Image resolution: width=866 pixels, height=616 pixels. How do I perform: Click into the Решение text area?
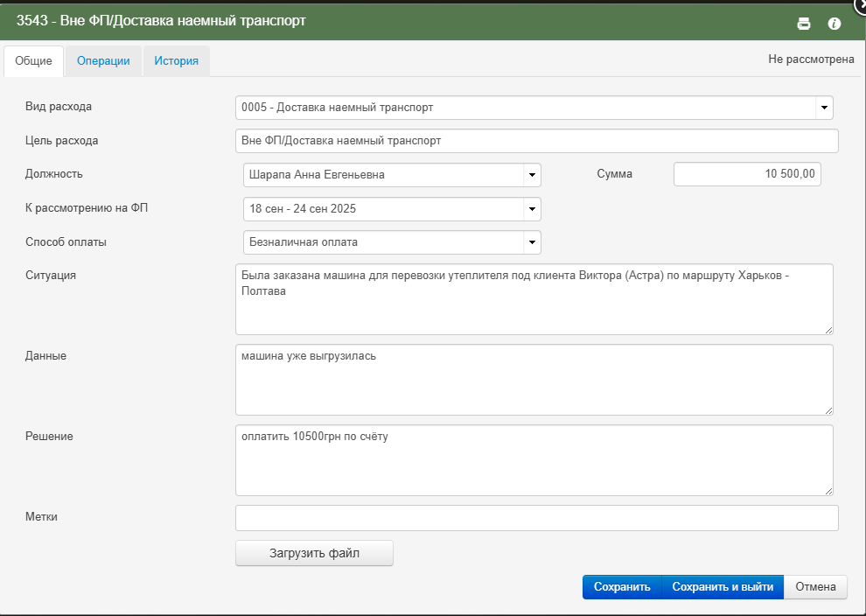click(x=534, y=460)
